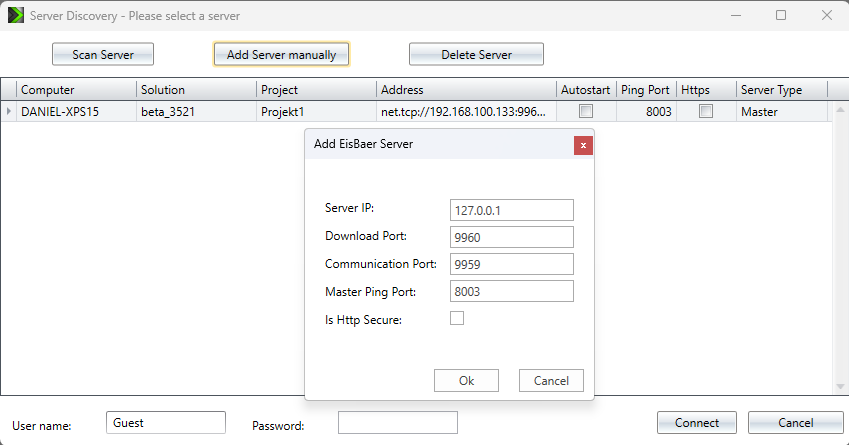Screen dimensions: 849x445
Task: Click the main window Cancel button
Action: (x=795, y=423)
